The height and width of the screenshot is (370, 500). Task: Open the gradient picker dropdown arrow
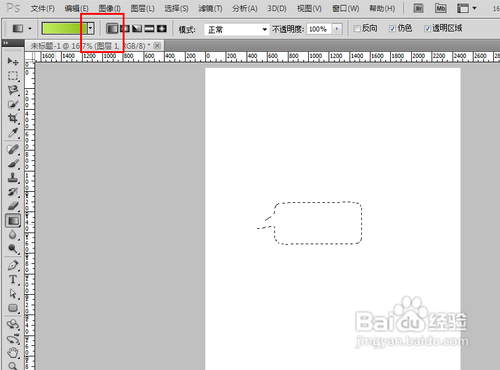click(x=91, y=29)
